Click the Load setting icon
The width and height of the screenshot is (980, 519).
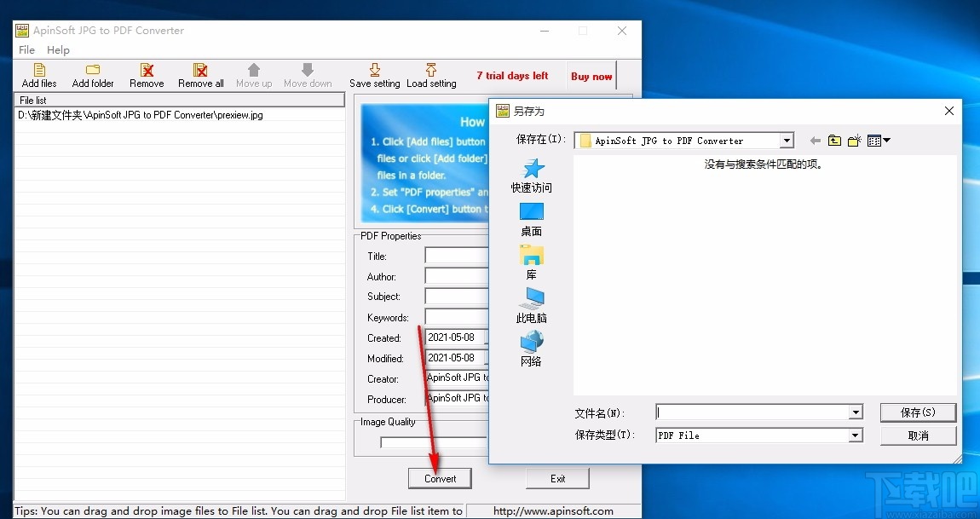(x=431, y=74)
